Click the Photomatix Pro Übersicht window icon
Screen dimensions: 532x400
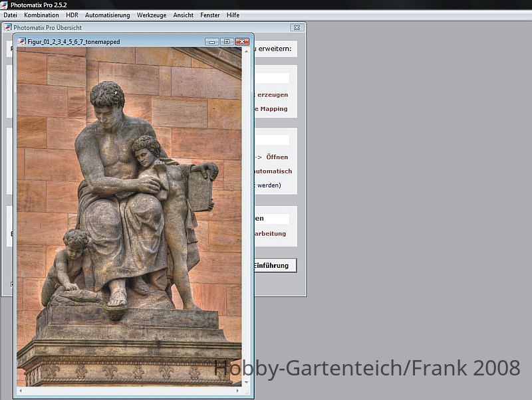point(8,27)
